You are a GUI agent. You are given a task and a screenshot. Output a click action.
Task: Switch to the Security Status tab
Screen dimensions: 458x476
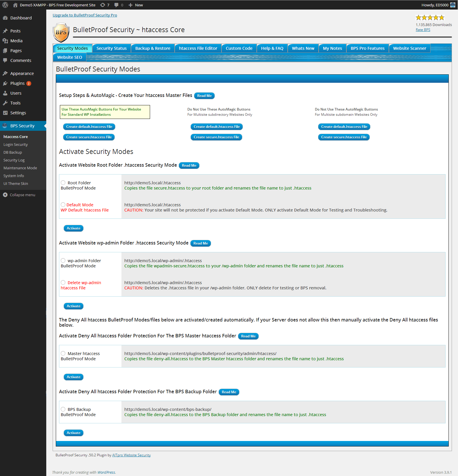pos(112,48)
